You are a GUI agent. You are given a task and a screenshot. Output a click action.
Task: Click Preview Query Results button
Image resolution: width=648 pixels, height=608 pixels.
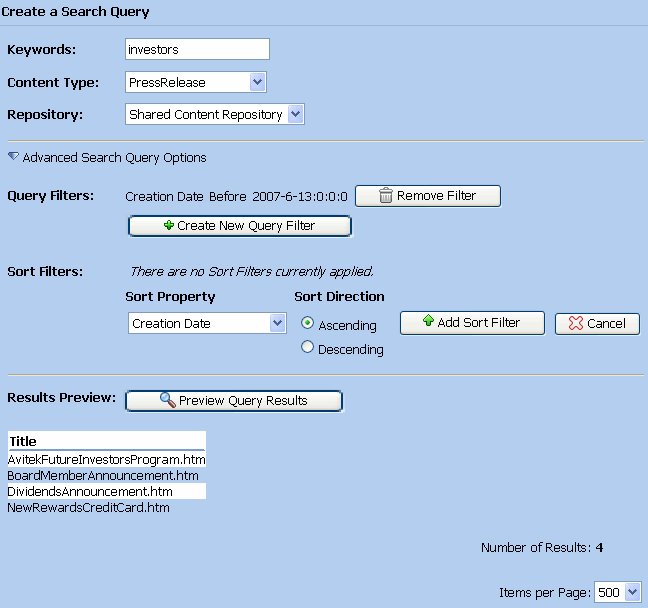click(x=234, y=401)
